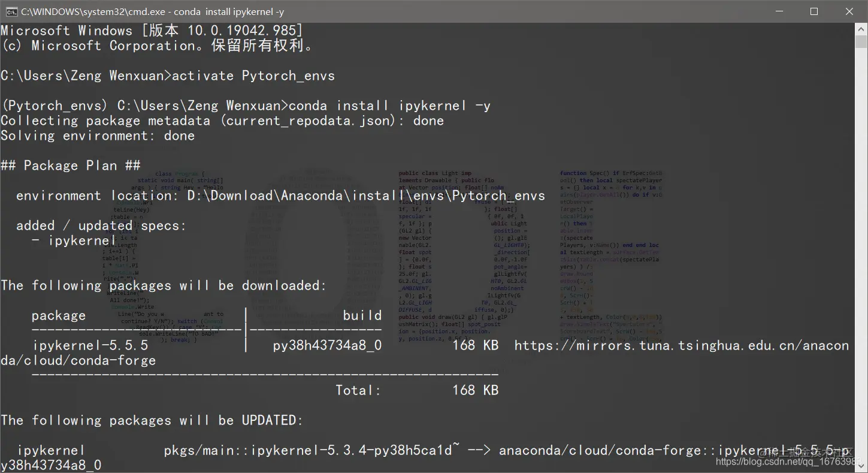Click the 'package' column header
Viewport: 868px width, 473px height.
tap(59, 315)
